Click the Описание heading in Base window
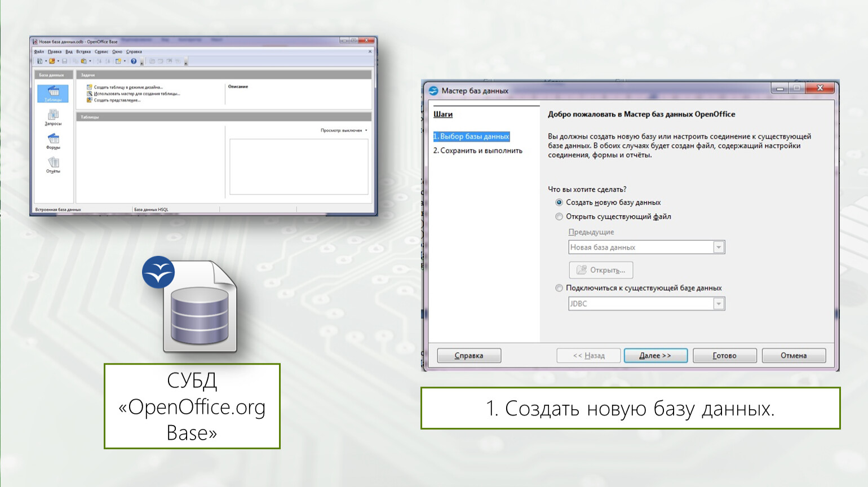Image resolution: width=868 pixels, height=487 pixels. coord(238,87)
